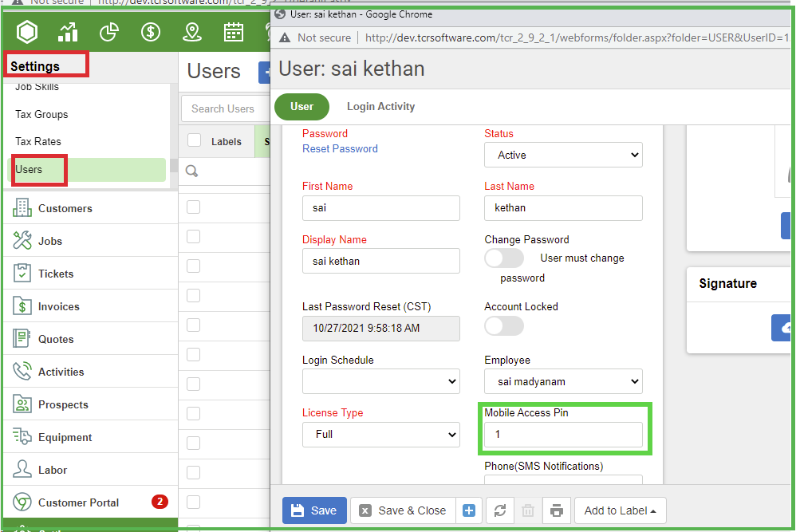Check the fourth user row checkbox
Image resolution: width=800 pixels, height=532 pixels.
[x=193, y=295]
